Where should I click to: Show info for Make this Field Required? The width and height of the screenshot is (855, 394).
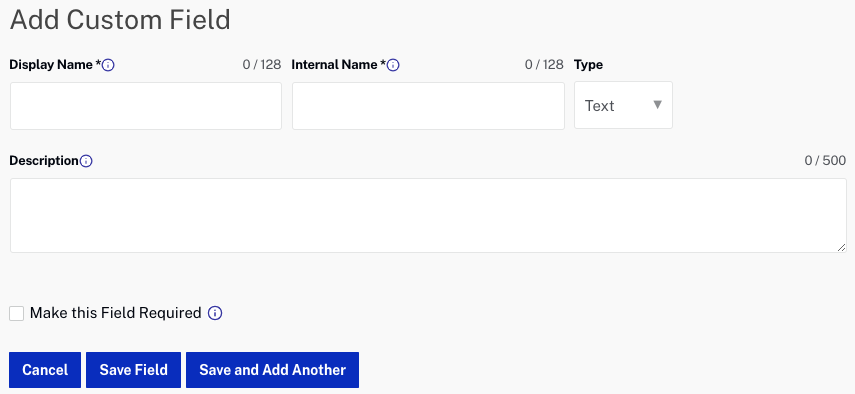pos(215,313)
